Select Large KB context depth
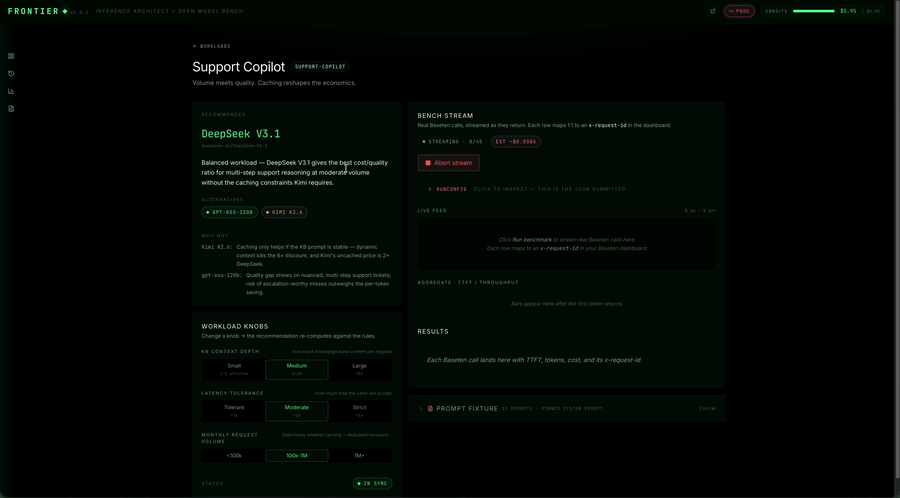This screenshot has height=498, width=900. point(360,369)
